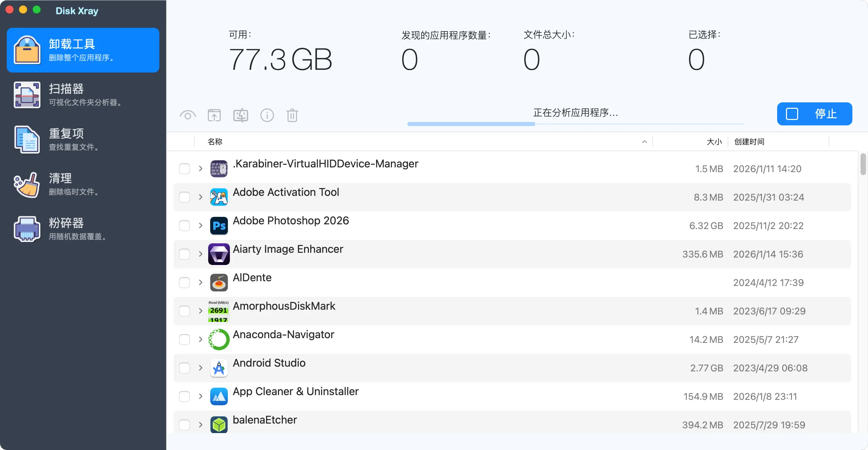Check the Adobe Activation Tool checkbox

(184, 197)
